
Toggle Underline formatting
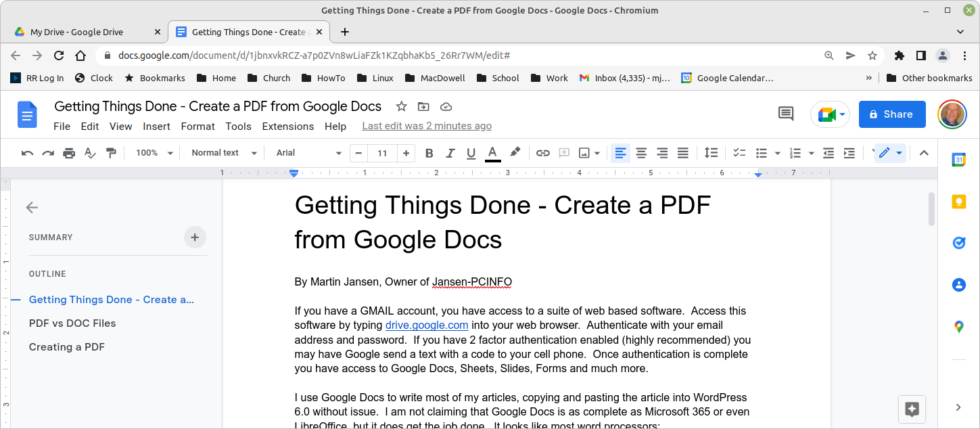(x=471, y=153)
